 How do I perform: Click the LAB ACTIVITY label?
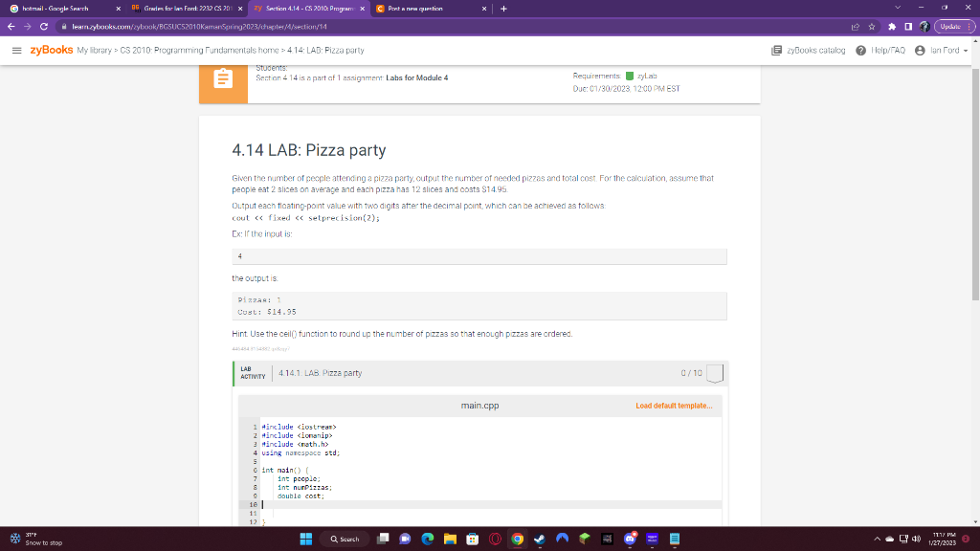253,373
